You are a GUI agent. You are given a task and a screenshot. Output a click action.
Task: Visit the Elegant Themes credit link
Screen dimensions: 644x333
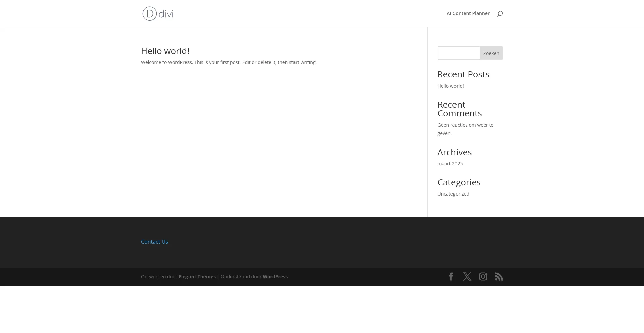197,277
